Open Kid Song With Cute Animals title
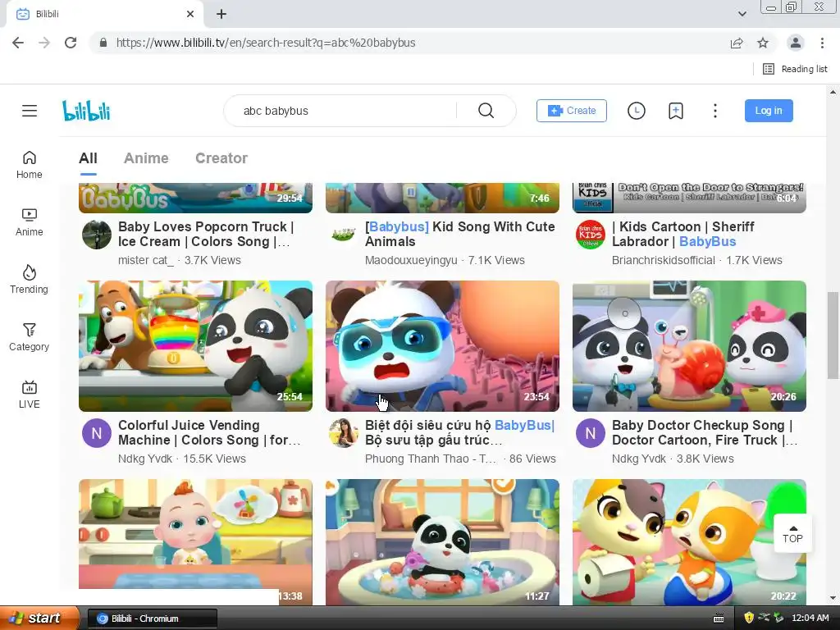Viewport: 840px width, 630px height. click(x=459, y=234)
